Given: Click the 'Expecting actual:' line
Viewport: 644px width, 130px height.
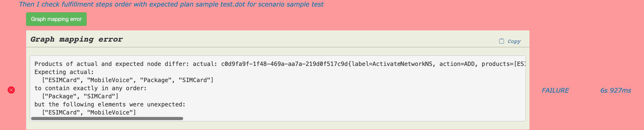Looking at the screenshot, I should [64, 72].
